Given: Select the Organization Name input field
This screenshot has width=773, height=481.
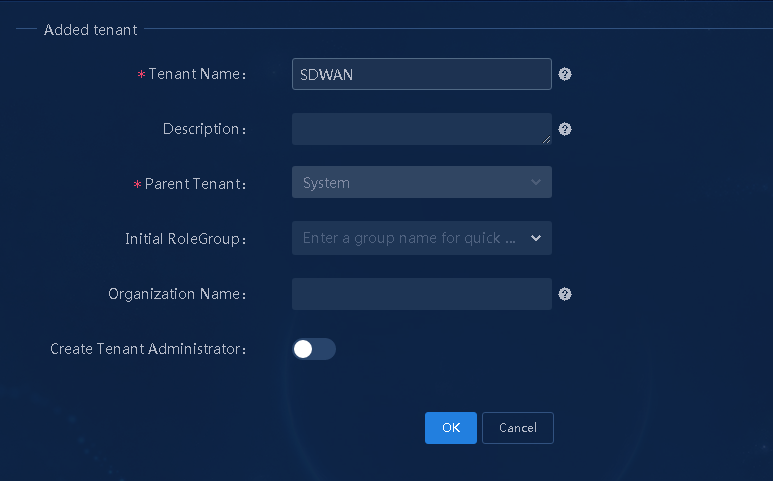Looking at the screenshot, I should (x=422, y=294).
